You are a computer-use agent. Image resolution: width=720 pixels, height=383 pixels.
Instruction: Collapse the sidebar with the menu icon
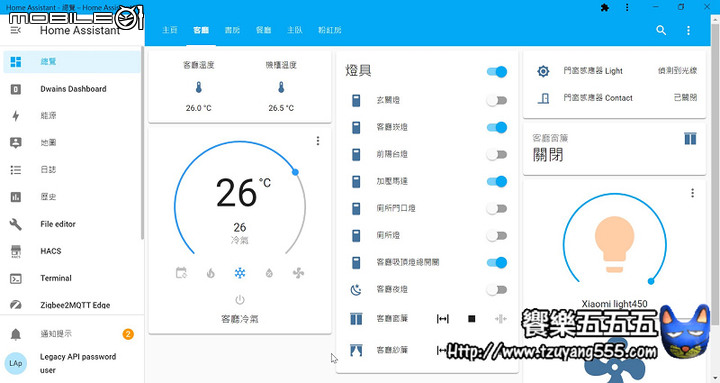click(16, 30)
